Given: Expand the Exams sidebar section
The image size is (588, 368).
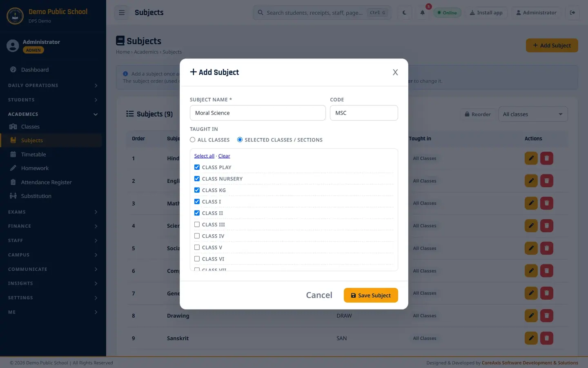Looking at the screenshot, I should pyautogui.click(x=53, y=212).
